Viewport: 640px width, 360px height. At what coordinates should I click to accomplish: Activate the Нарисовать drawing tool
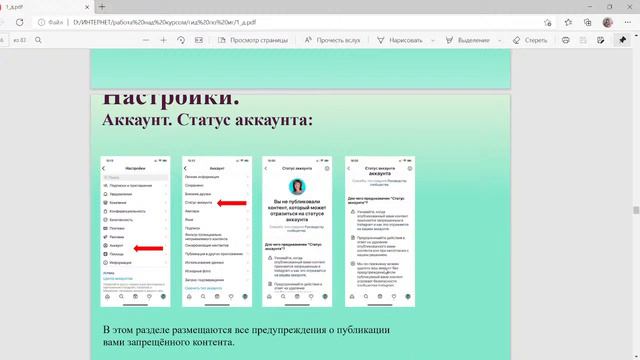400,40
